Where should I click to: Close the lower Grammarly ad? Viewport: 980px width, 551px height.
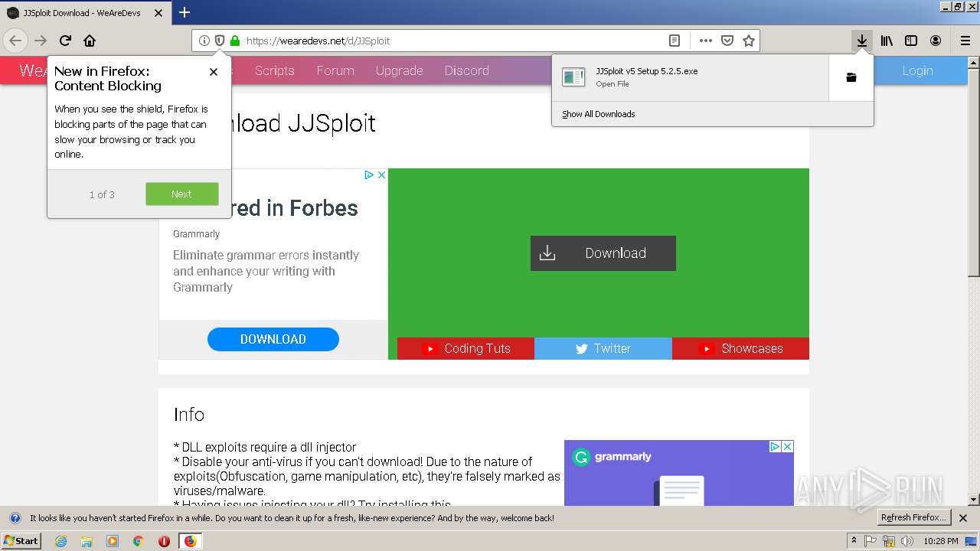click(x=787, y=446)
